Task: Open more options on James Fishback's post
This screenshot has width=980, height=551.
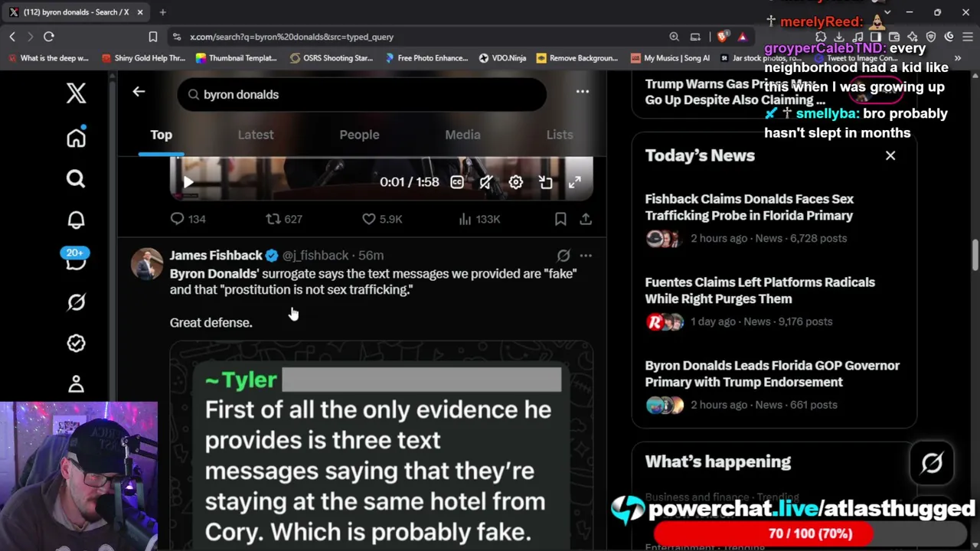Action: tap(586, 256)
